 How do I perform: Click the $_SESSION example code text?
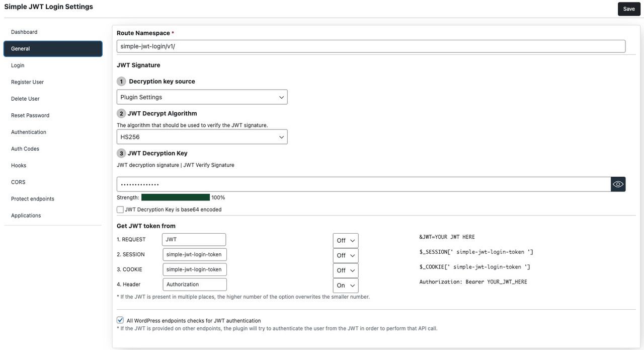coord(476,252)
